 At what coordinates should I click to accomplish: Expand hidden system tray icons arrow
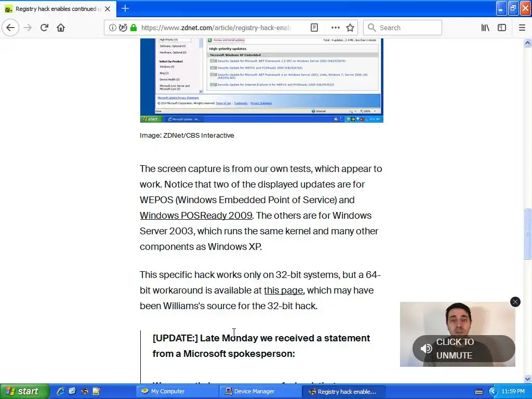click(x=494, y=392)
